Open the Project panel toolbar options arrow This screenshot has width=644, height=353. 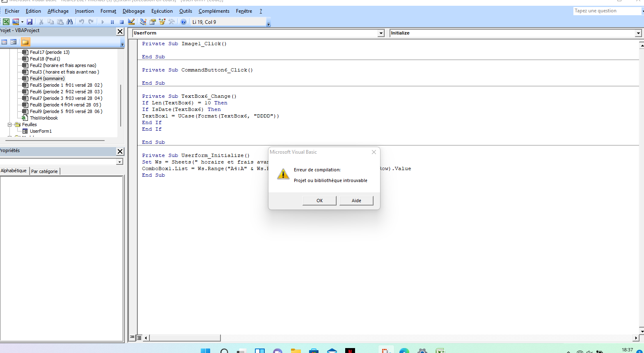122,44
